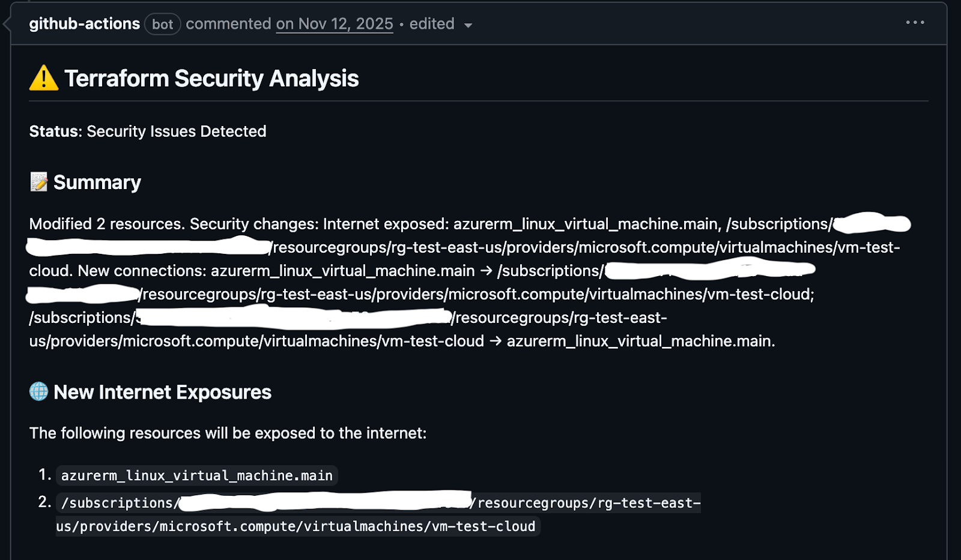Select the Summary section heading
The height and width of the screenshot is (560, 961).
click(x=97, y=182)
